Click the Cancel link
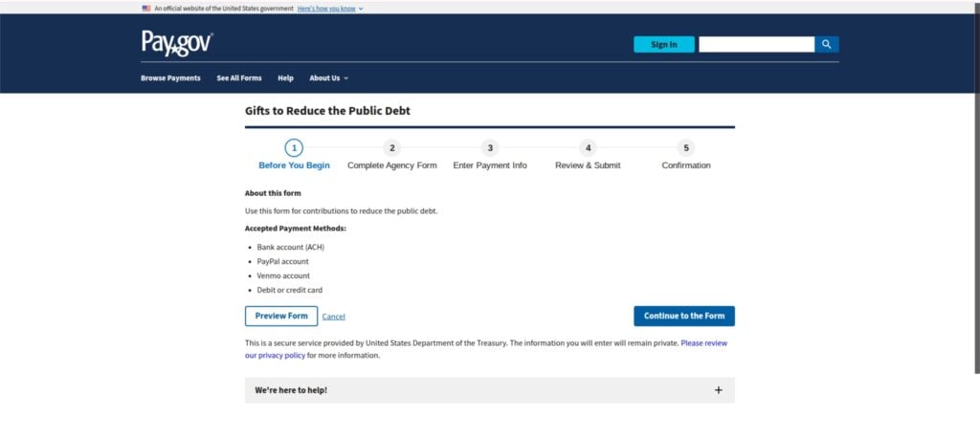Image resolution: width=980 pixels, height=438 pixels. [x=333, y=317]
